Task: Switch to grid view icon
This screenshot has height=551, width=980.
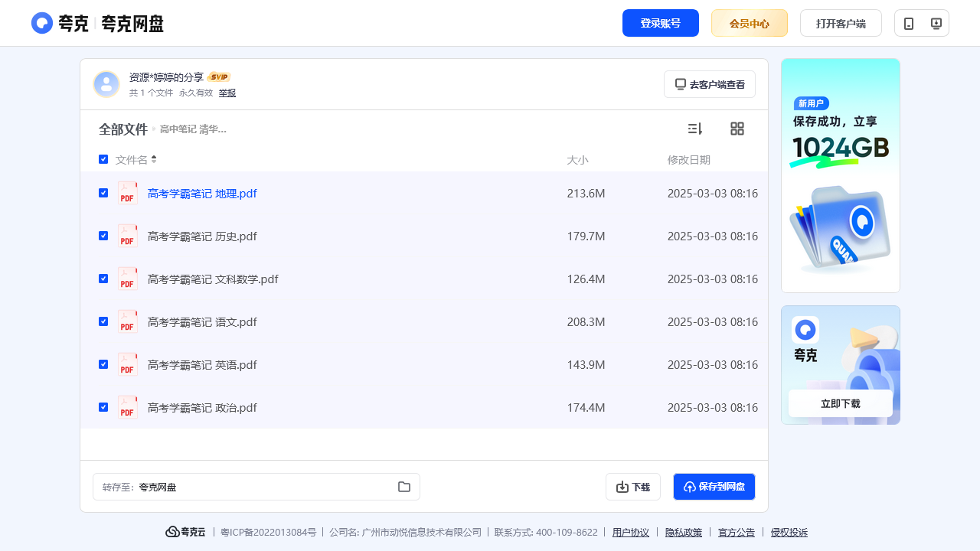Action: pos(737,129)
